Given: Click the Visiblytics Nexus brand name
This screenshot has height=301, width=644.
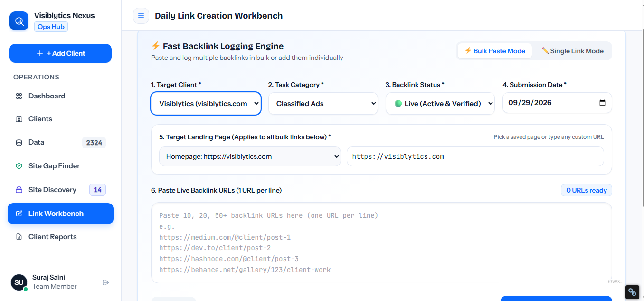Looking at the screenshot, I should (65, 16).
